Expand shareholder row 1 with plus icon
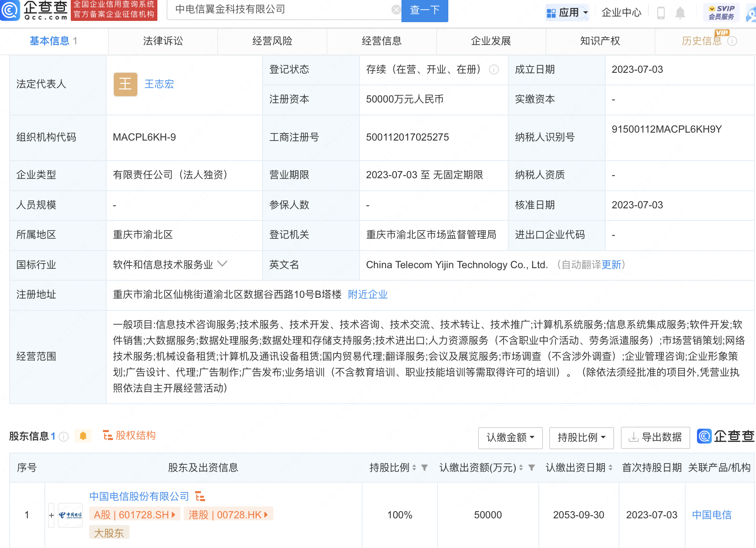The height and width of the screenshot is (548, 756). 51,515
